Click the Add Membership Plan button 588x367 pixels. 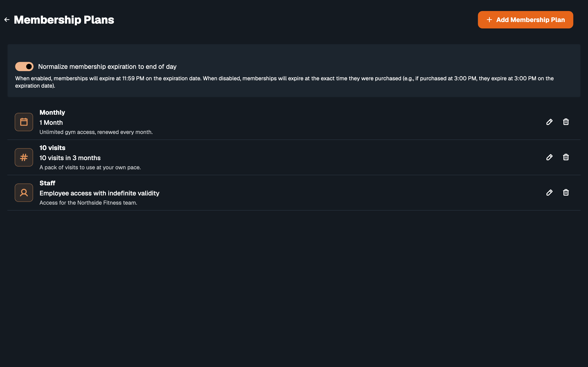525,20
